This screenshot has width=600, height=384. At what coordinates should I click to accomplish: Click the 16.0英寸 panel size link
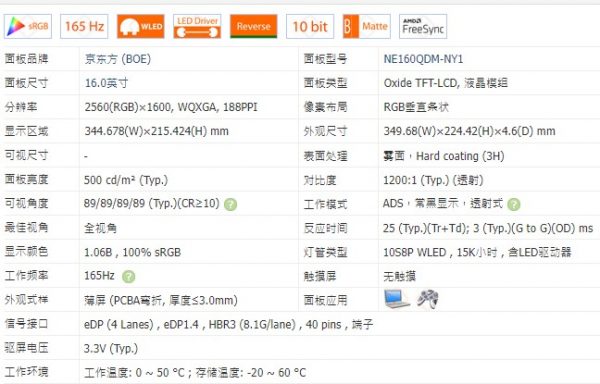106,83
